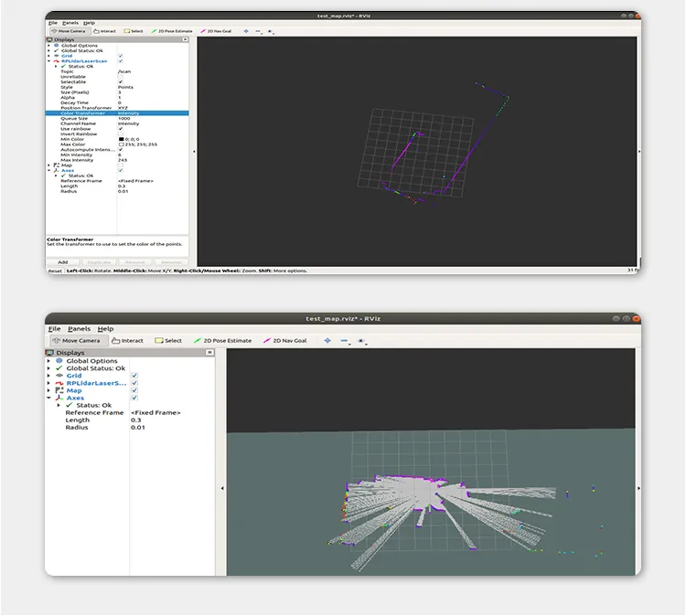Activate 2D Pose Estimate in lower window
Viewport: 686px width, 616px height.
(222, 341)
